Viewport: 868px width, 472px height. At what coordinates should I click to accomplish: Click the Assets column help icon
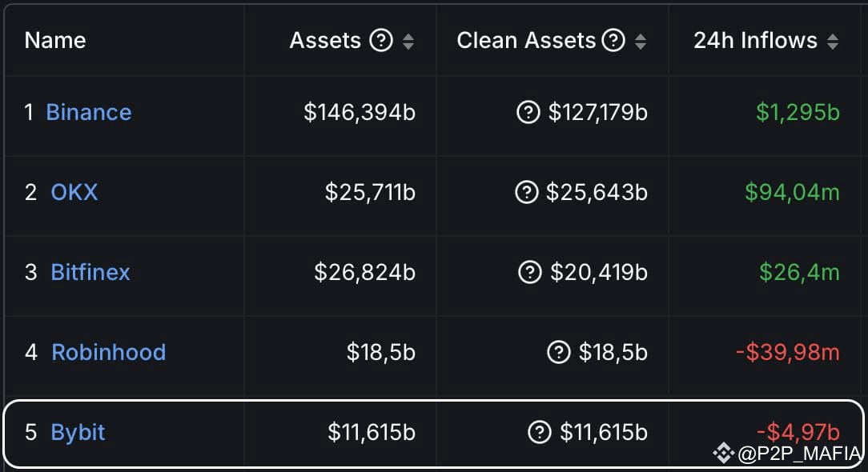[381, 40]
